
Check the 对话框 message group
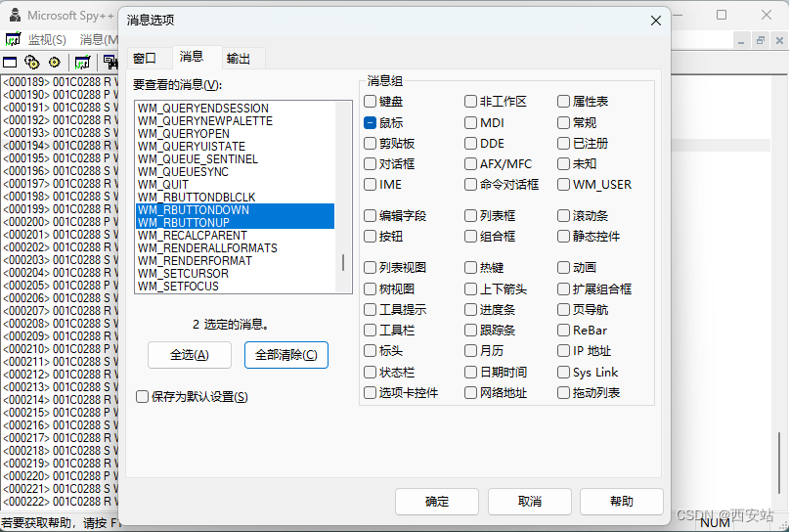coord(370,163)
